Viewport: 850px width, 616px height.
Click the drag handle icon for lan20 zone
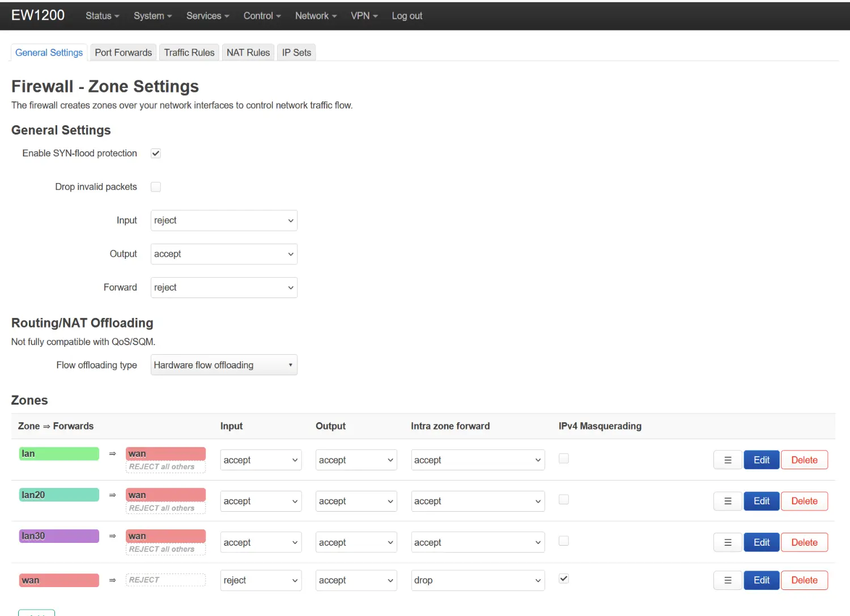click(728, 501)
